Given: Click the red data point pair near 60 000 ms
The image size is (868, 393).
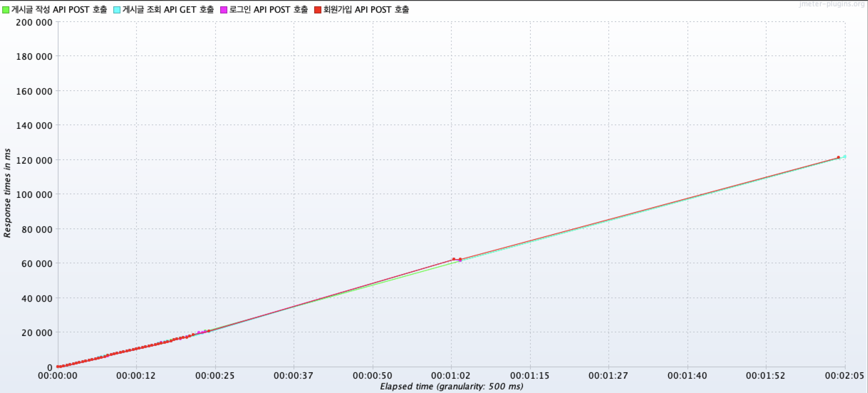Looking at the screenshot, I should click(457, 259).
